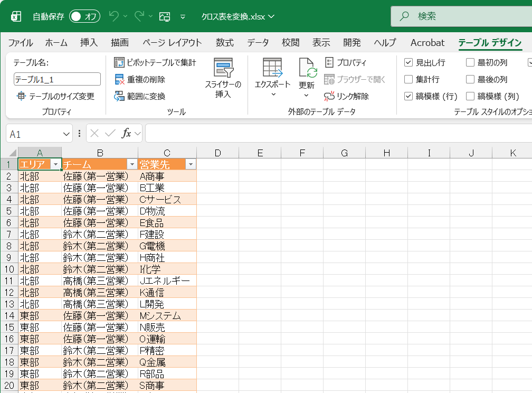Open the エリア column filter dropdown
The image size is (532, 393).
coord(56,164)
